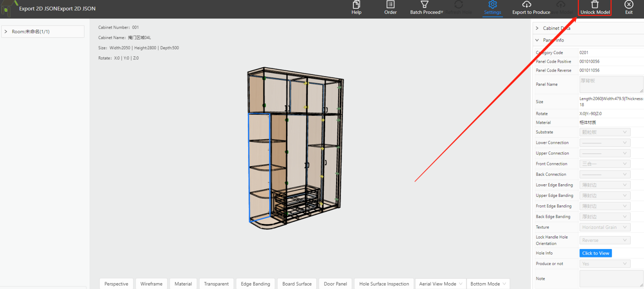
Task: Expand the Room tree item
Action: (x=6, y=32)
